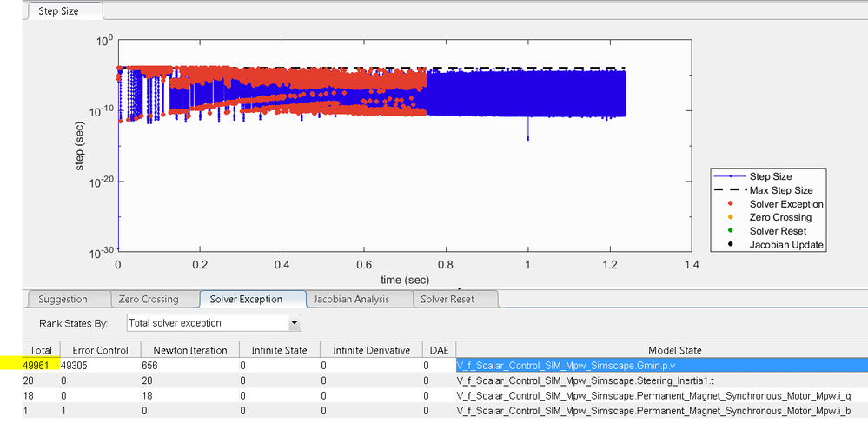
Task: Click the 49961 total cell
Action: tap(41, 365)
